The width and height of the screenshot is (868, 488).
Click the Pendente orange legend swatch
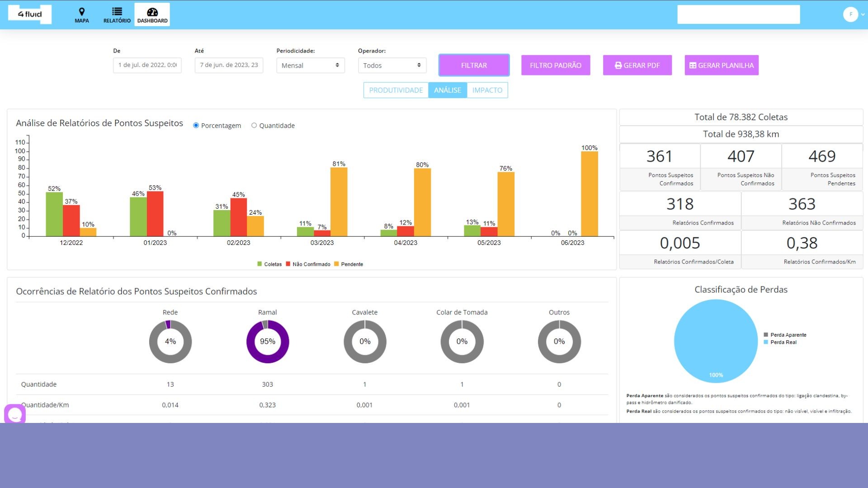336,264
